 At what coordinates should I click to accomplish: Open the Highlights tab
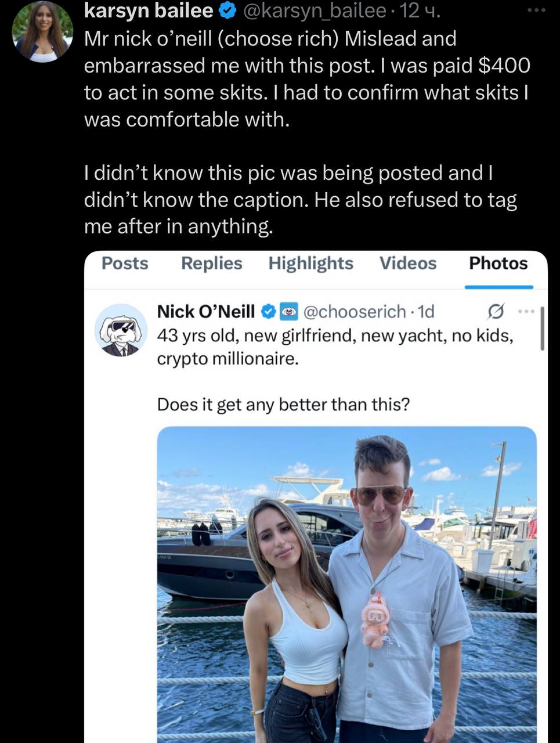pyautogui.click(x=310, y=264)
